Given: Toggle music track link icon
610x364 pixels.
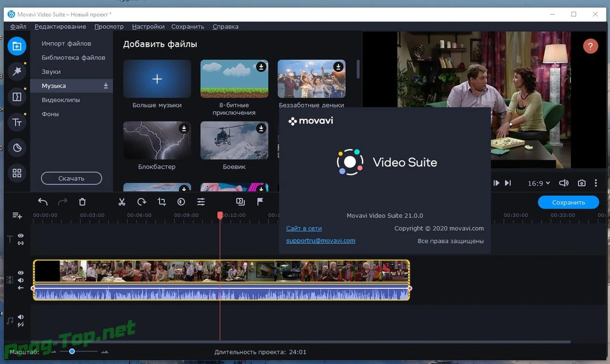Looking at the screenshot, I should (x=21, y=325).
